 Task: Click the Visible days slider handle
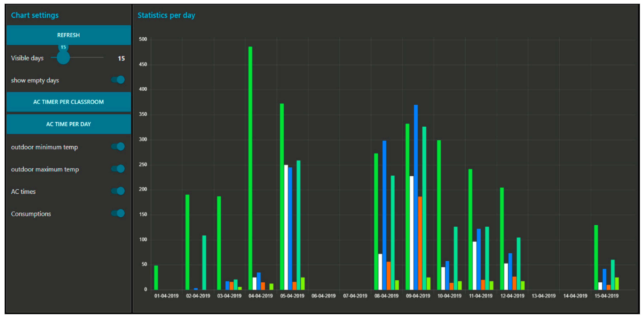(x=63, y=58)
